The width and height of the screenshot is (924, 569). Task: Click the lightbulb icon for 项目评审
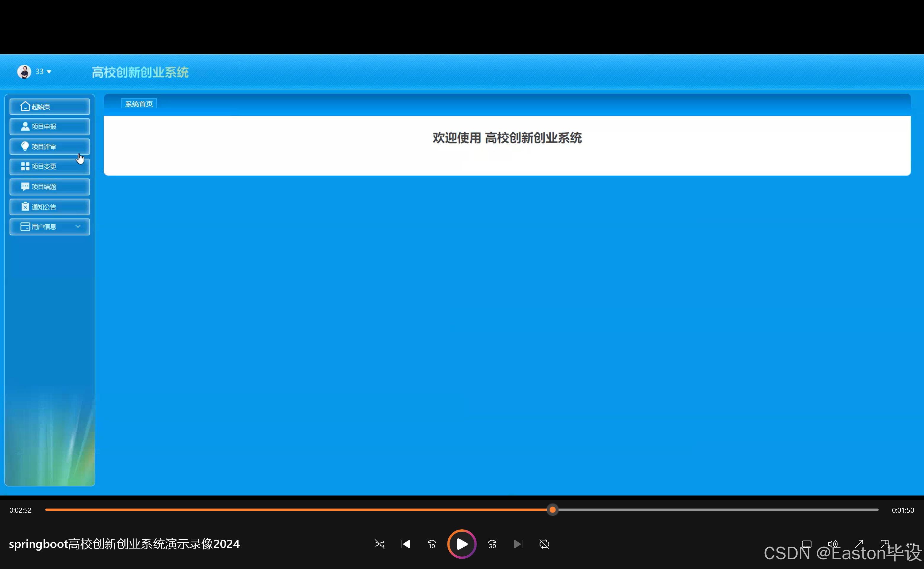coord(25,146)
